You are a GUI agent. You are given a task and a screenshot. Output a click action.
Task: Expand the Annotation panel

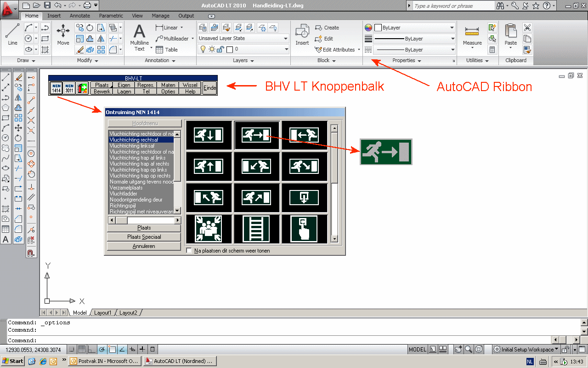click(x=160, y=60)
